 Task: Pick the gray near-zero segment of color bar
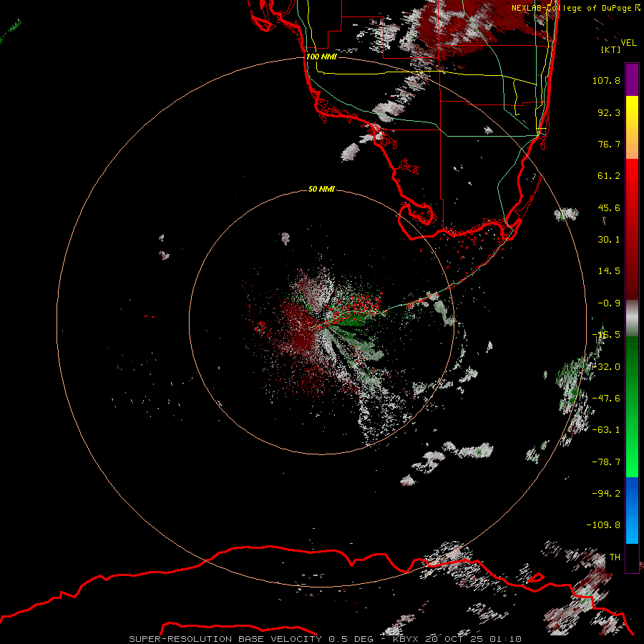pos(632,318)
